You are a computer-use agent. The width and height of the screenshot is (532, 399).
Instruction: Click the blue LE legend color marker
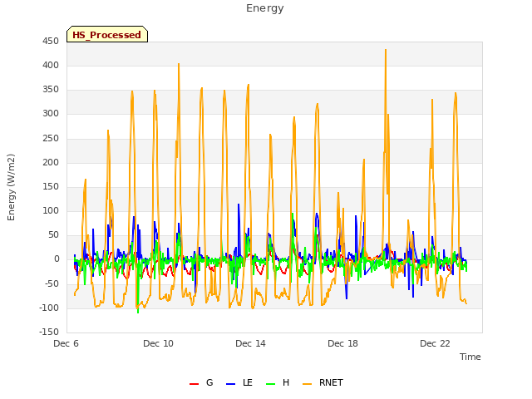tap(230, 384)
